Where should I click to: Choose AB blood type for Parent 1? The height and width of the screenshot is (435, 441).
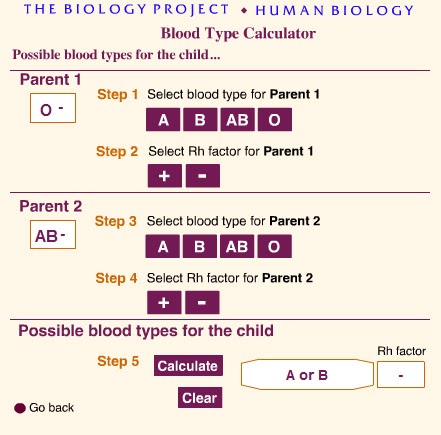(237, 119)
